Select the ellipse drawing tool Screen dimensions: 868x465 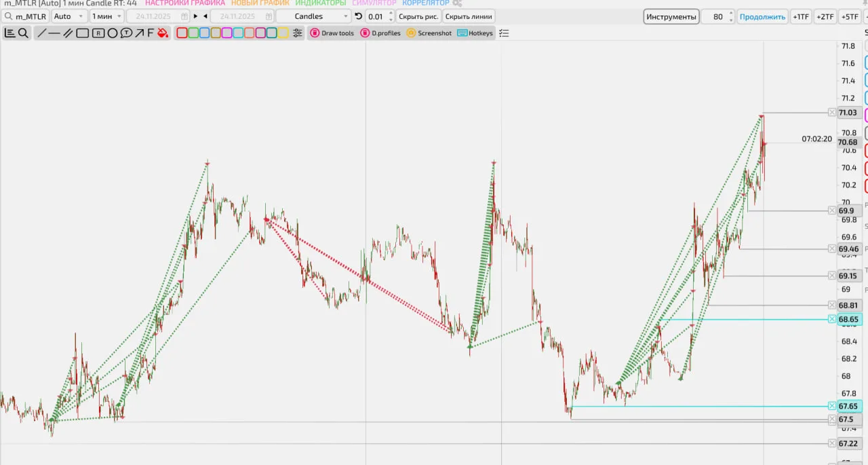click(113, 33)
